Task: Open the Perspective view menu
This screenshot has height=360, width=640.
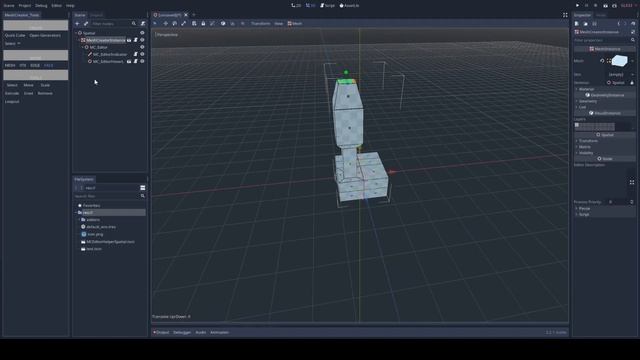Action: click(x=167, y=35)
